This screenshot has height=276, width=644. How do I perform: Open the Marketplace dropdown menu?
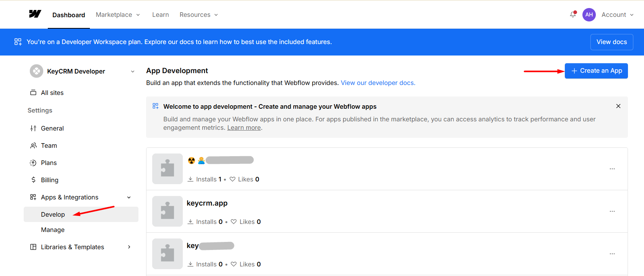coord(118,15)
